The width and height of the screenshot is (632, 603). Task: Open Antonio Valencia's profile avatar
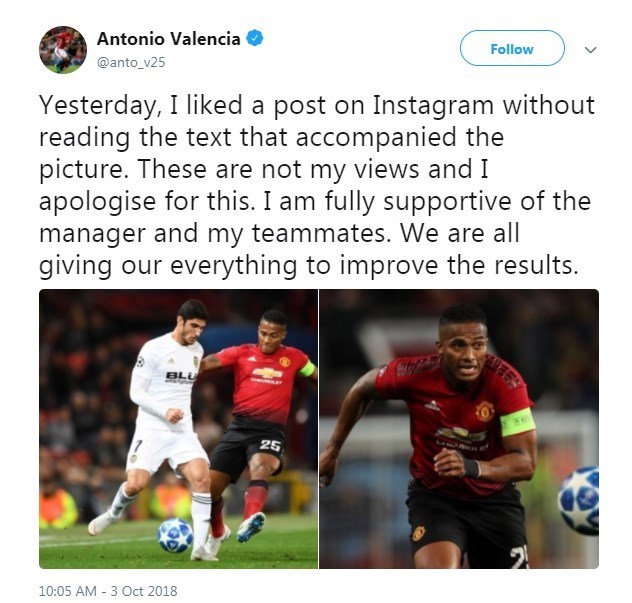coord(63,50)
